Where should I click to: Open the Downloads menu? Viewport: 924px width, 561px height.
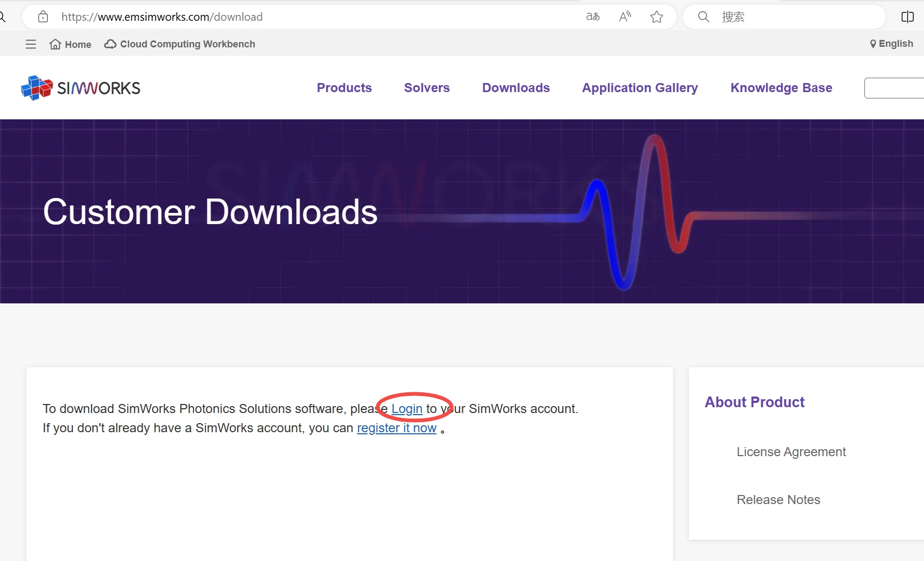tap(516, 88)
